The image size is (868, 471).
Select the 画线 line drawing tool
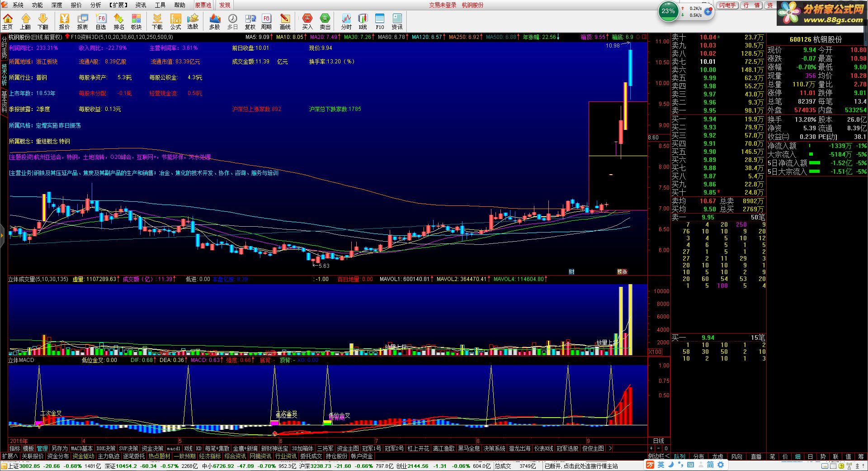tap(285, 21)
